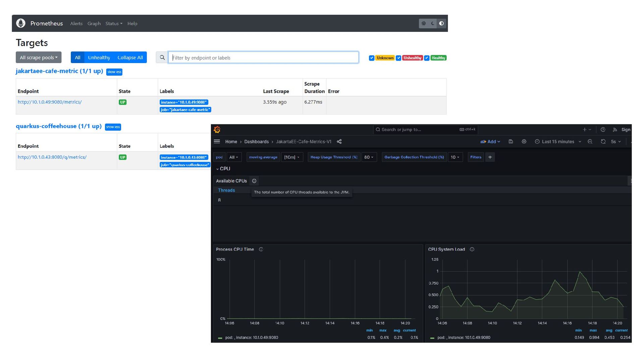Collapse quarkus-coffeehouse with show less
The image size is (644, 362).
point(113,127)
